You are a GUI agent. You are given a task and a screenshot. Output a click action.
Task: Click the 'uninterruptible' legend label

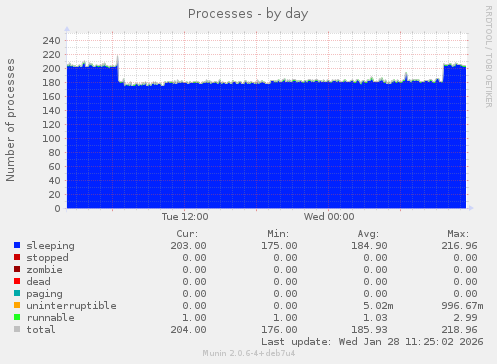click(x=71, y=306)
